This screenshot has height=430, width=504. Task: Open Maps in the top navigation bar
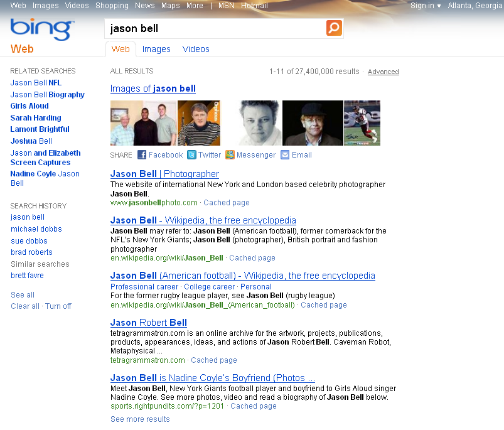(x=170, y=6)
